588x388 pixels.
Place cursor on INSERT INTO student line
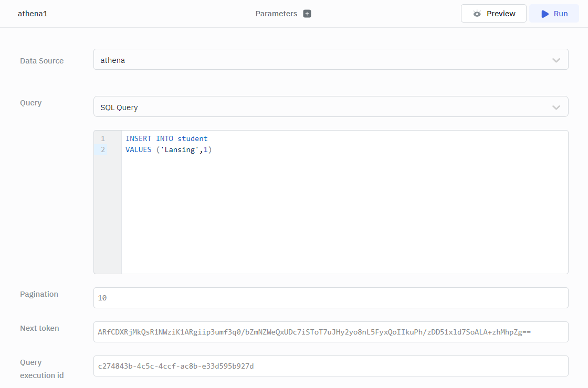coord(166,139)
